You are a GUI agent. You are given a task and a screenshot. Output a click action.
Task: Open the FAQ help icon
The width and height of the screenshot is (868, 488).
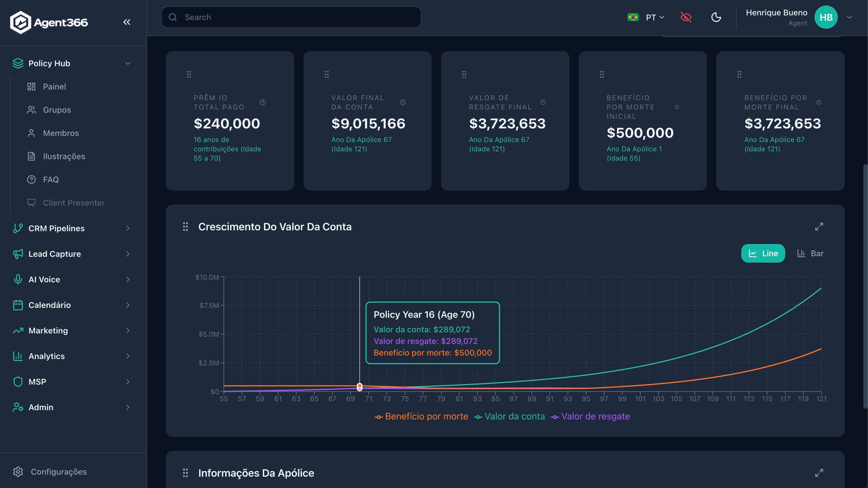[31, 180]
